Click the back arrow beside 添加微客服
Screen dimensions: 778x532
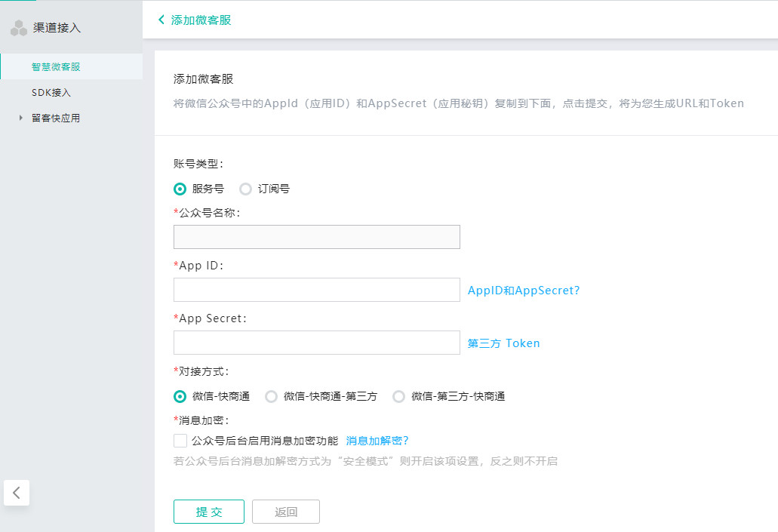tap(161, 20)
